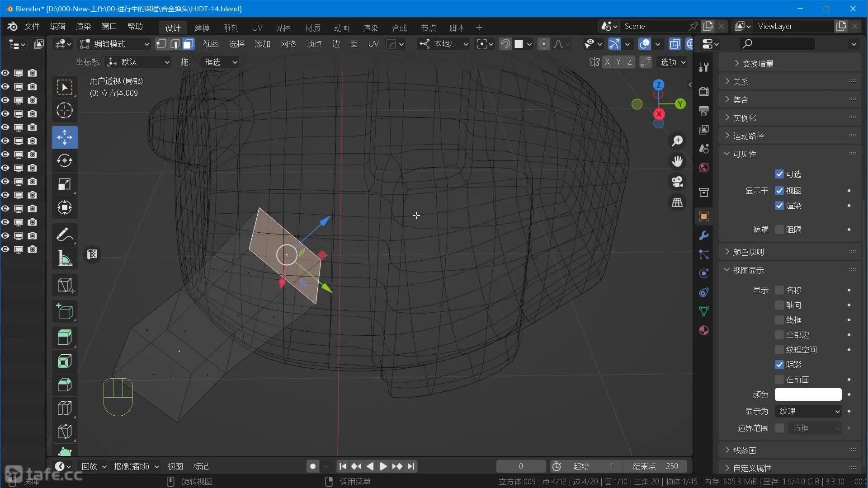
Task: Enable the 线框 wireframe display checkbox
Action: pyautogui.click(x=779, y=320)
